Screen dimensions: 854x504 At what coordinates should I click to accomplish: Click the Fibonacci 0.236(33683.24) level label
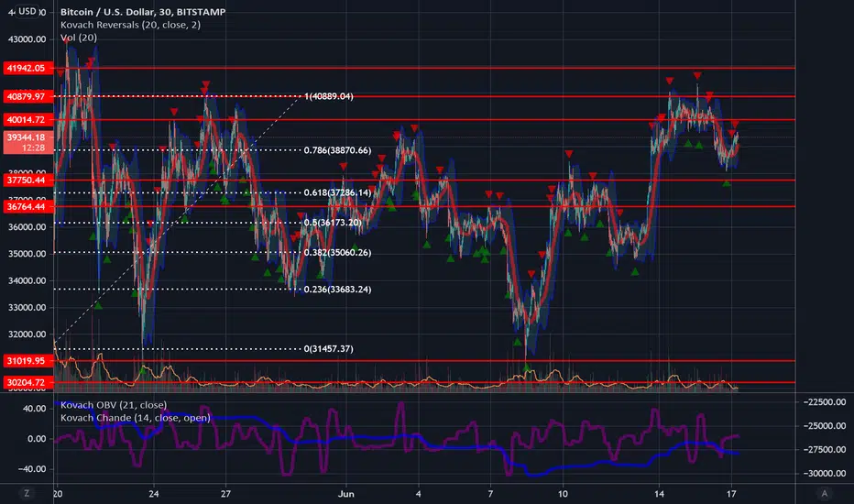click(338, 290)
